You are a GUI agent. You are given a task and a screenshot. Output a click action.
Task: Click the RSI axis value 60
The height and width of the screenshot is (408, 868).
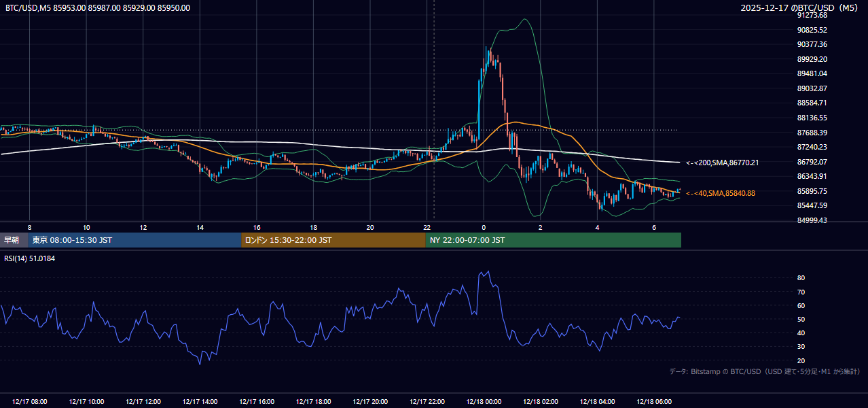(x=801, y=305)
